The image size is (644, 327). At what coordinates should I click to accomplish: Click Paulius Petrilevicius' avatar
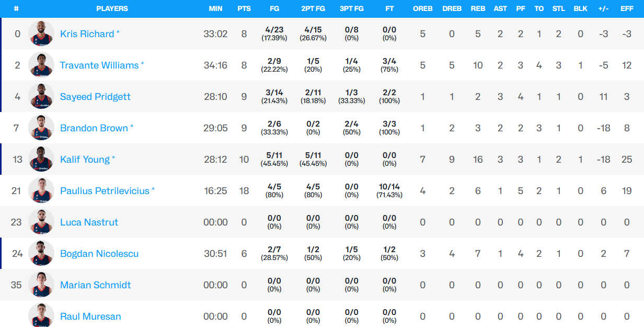41,190
